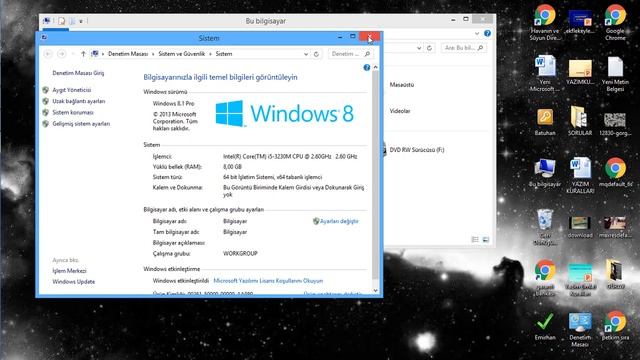Click the Sistem window help icon
Screen dimensions: 640x360
click(367, 67)
